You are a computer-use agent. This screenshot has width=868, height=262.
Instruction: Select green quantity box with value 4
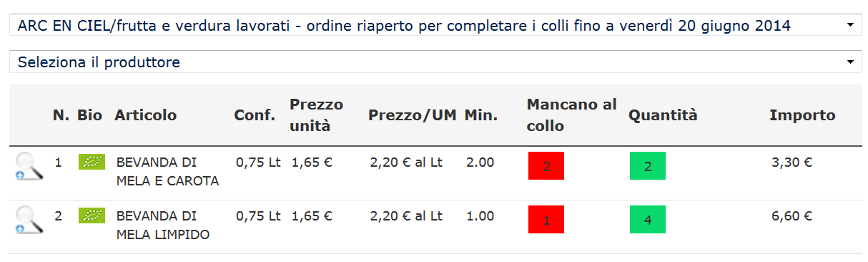[648, 220]
